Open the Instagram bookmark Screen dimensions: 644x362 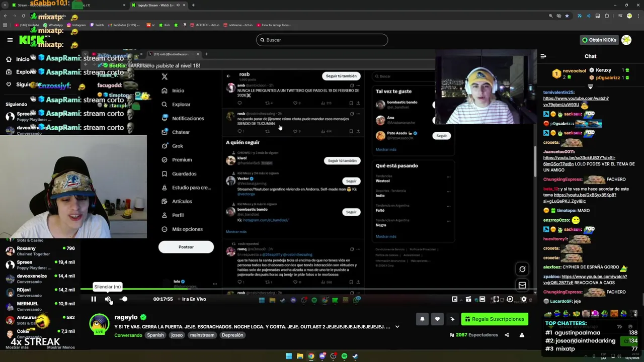76,25
